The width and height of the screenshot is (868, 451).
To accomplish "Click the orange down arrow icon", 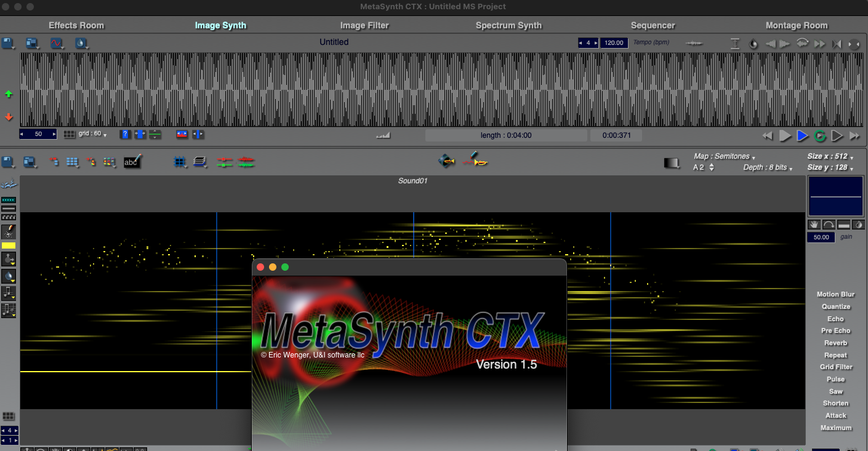I will click(x=9, y=116).
